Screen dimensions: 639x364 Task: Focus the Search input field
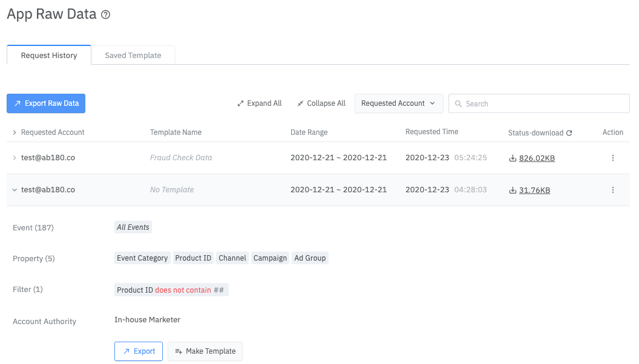(x=539, y=103)
